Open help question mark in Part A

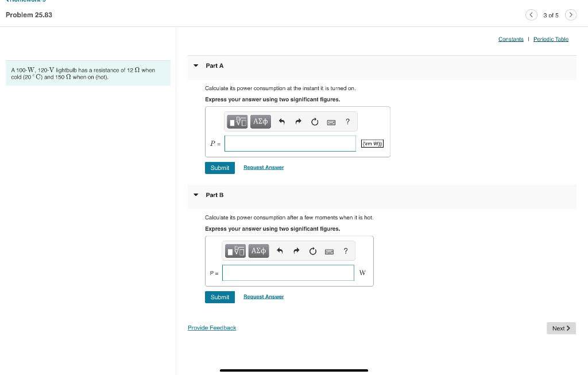tap(347, 122)
